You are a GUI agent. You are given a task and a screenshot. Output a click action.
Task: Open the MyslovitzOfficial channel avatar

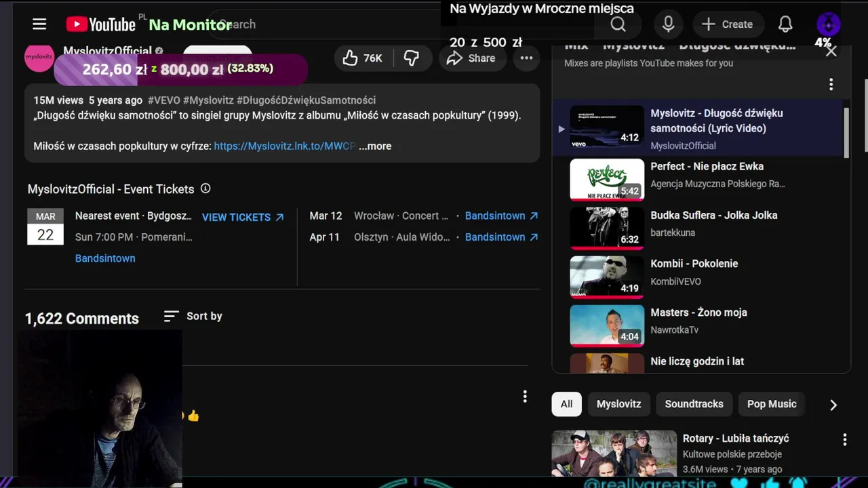point(39,58)
